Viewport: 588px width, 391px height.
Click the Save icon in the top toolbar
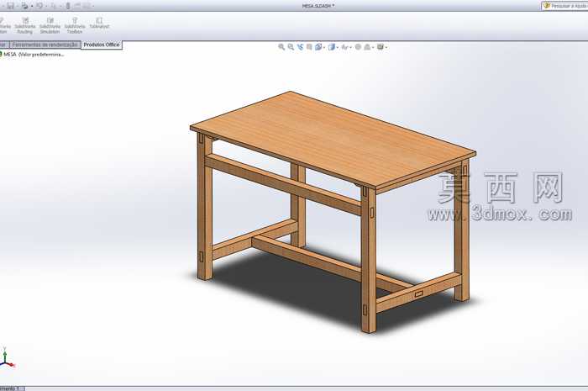(10, 6)
